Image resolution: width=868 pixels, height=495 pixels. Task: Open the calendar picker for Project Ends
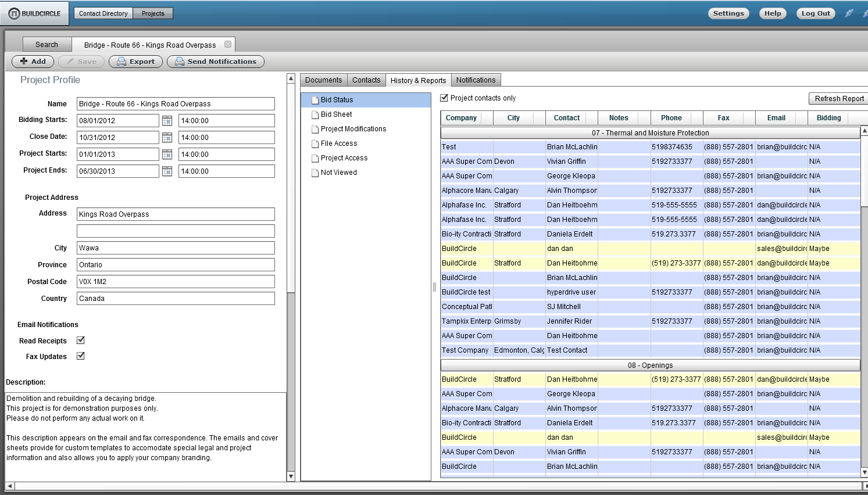tap(167, 171)
